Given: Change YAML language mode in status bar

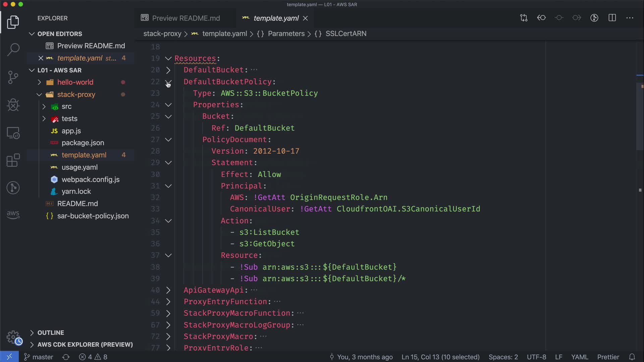Looking at the screenshot, I should [x=579, y=357].
